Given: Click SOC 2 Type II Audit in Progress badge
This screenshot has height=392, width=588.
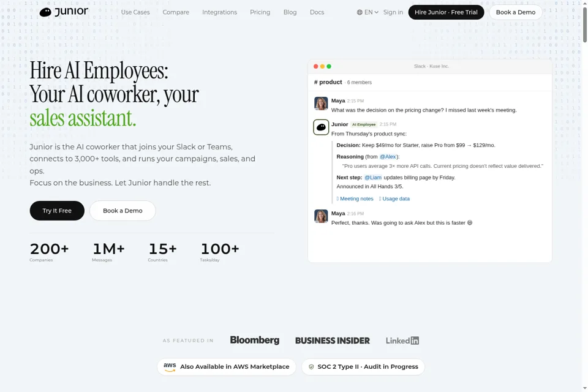Looking at the screenshot, I should pyautogui.click(x=363, y=367).
